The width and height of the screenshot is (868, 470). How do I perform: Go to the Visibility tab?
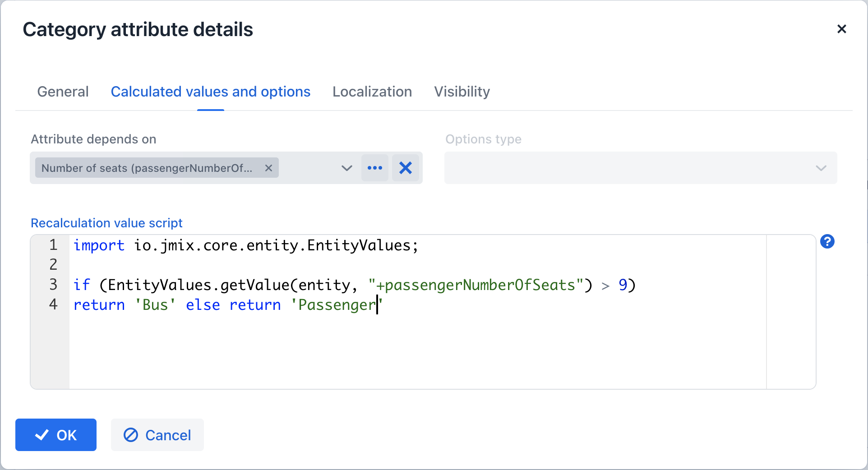[462, 92]
